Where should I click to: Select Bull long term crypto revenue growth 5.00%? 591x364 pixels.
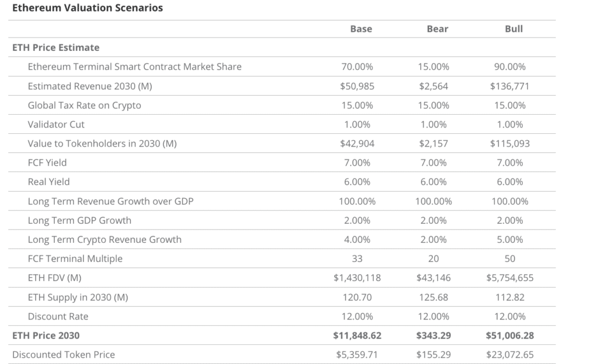coord(510,239)
